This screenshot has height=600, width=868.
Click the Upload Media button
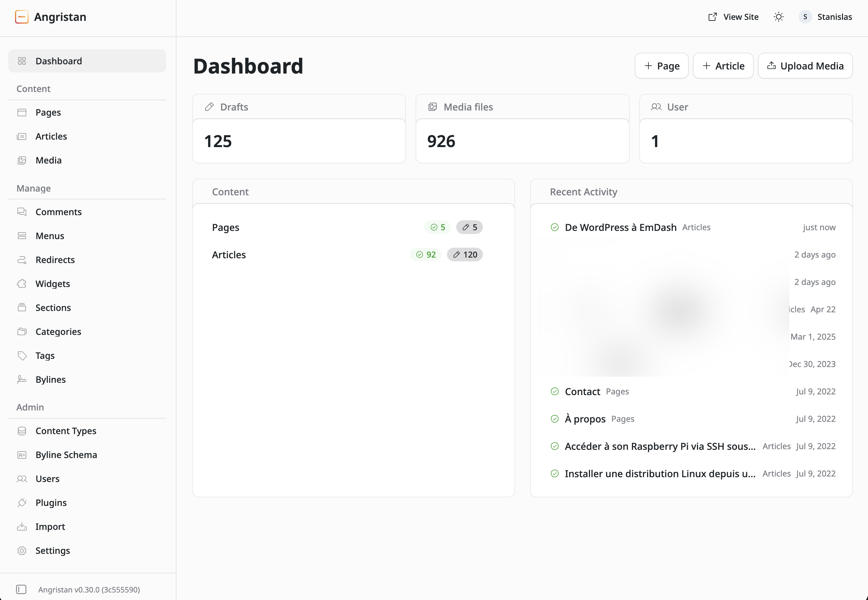coord(805,66)
